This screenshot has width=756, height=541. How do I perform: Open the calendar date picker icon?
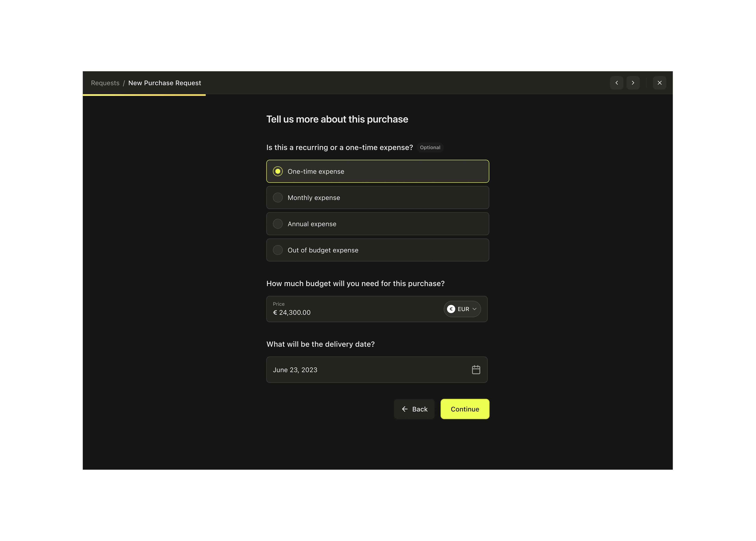click(476, 370)
